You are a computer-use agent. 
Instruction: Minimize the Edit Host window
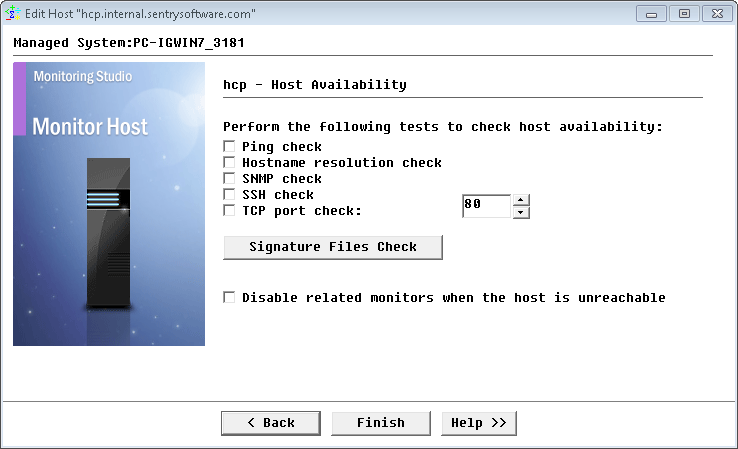pyautogui.click(x=651, y=14)
